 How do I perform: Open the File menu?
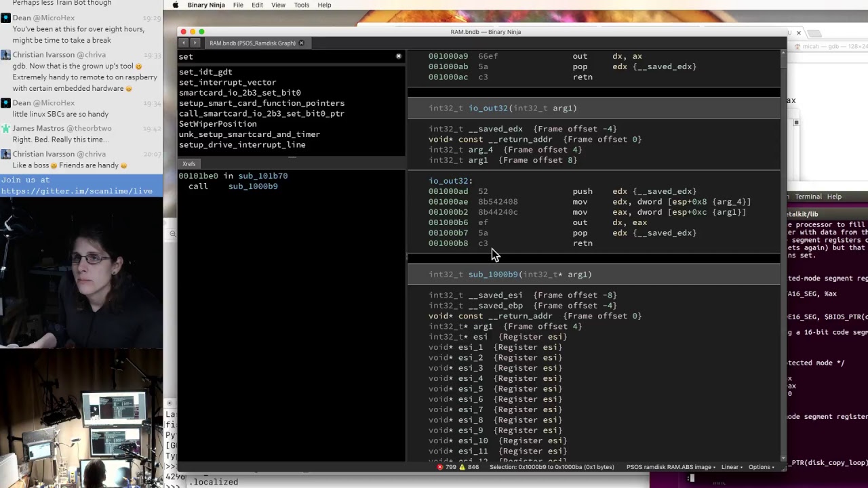tap(238, 5)
